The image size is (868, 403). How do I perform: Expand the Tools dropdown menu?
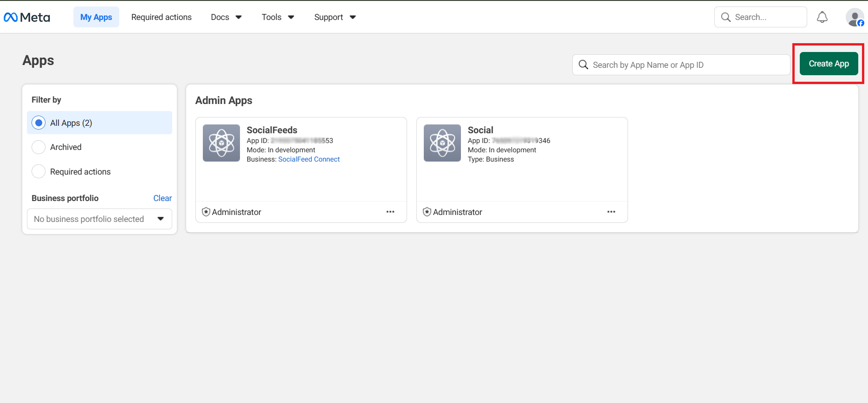pos(278,17)
